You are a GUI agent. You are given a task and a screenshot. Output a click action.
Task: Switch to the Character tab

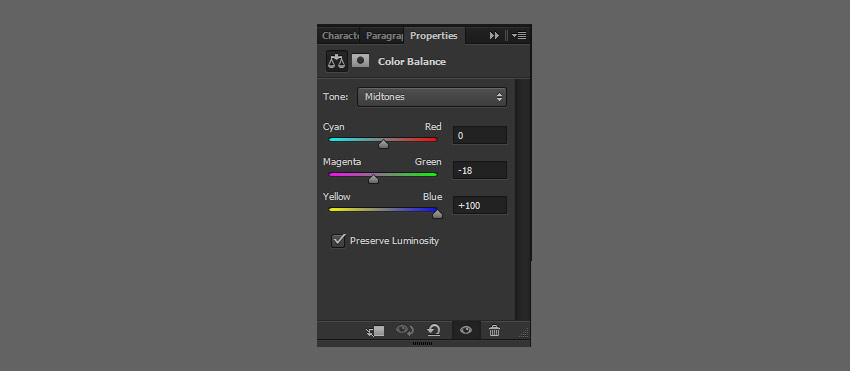click(339, 36)
